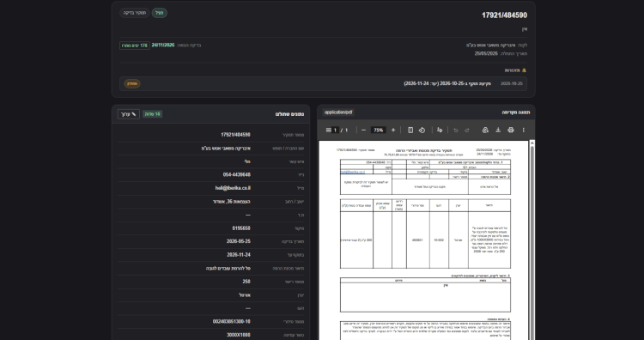The height and width of the screenshot is (340, 644).
Task: Click the start date 25/05/2026
Action: click(486, 53)
